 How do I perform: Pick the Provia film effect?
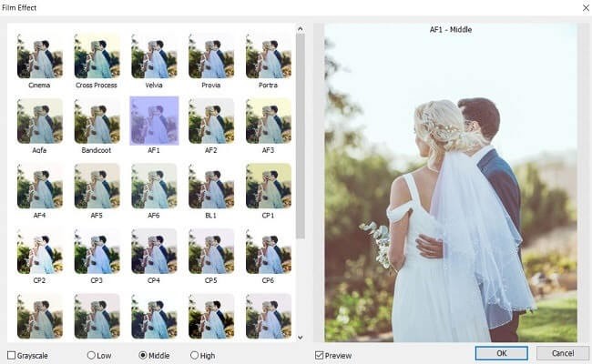coord(210,56)
